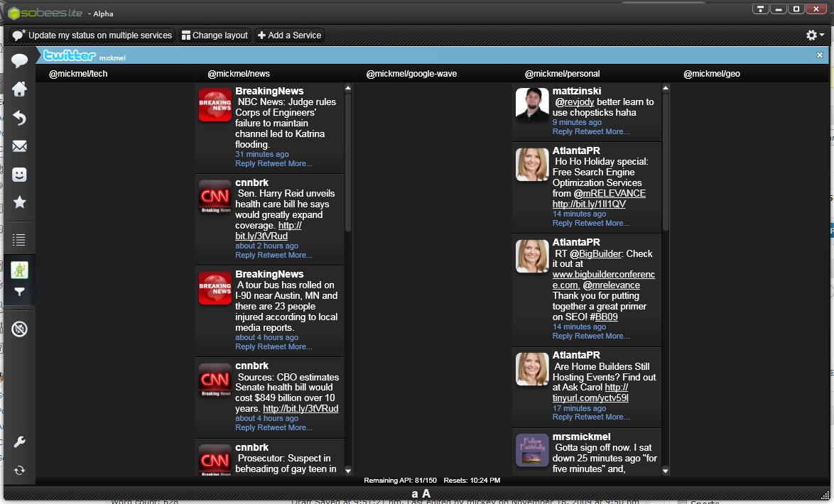Click the '17 minutes ago' timestamp
Viewport: 834px width, 504px height.
(x=579, y=408)
